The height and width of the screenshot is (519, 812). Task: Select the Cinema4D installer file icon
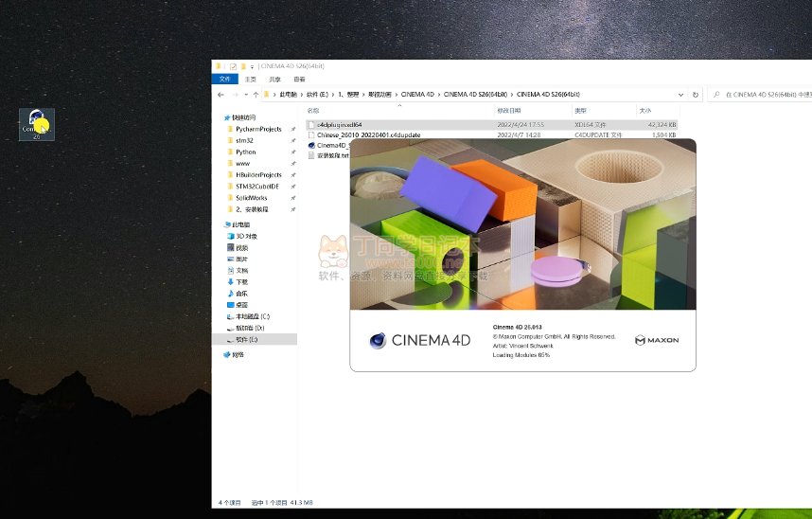[x=311, y=145]
